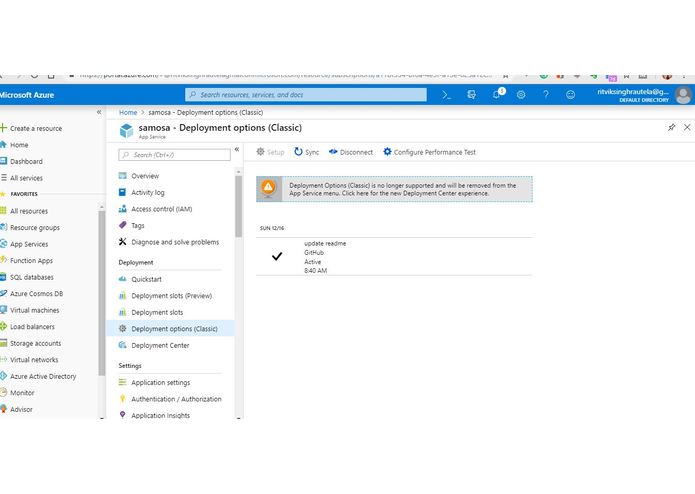695x494 pixels.
Task: Select the 'update readme' deployment entry
Action: 394,257
